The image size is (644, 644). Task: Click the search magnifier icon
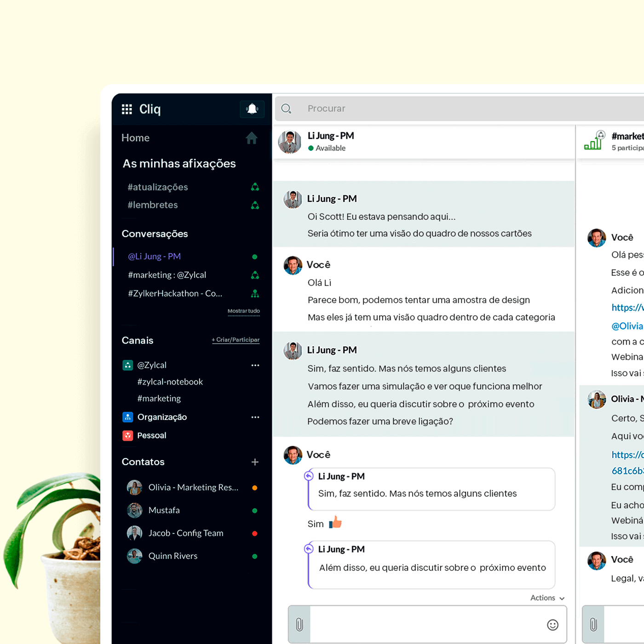tap(286, 109)
